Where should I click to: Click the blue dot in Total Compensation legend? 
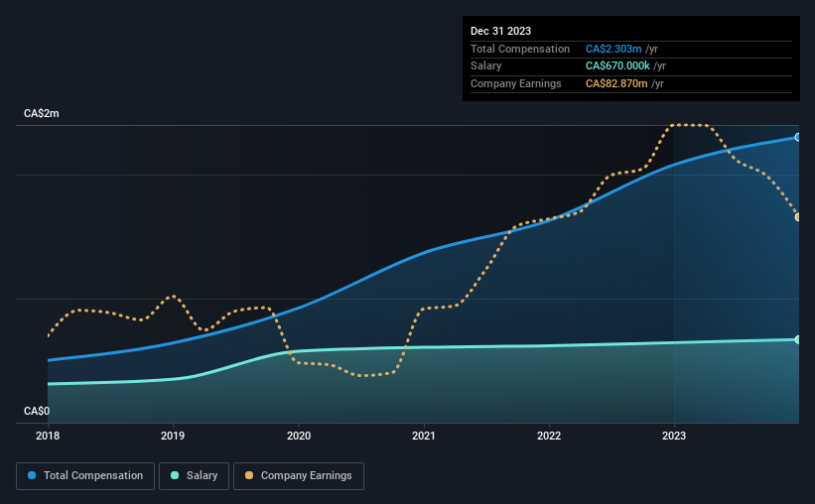click(32, 475)
